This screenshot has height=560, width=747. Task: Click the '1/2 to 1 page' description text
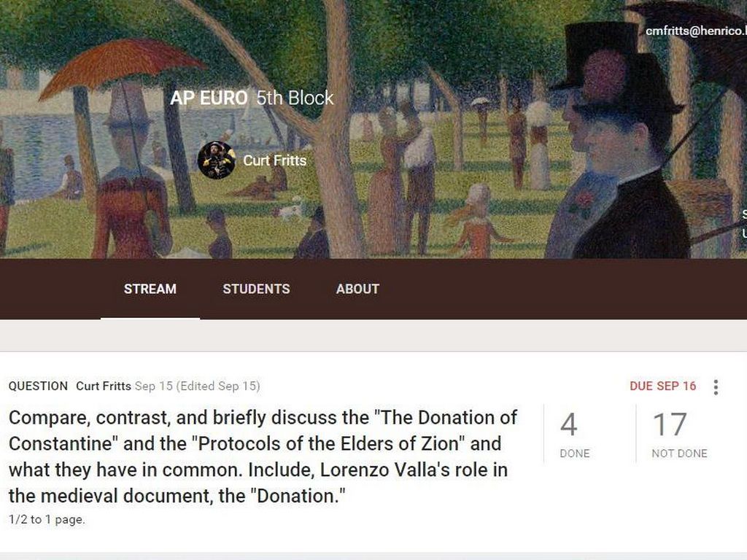pos(47,519)
